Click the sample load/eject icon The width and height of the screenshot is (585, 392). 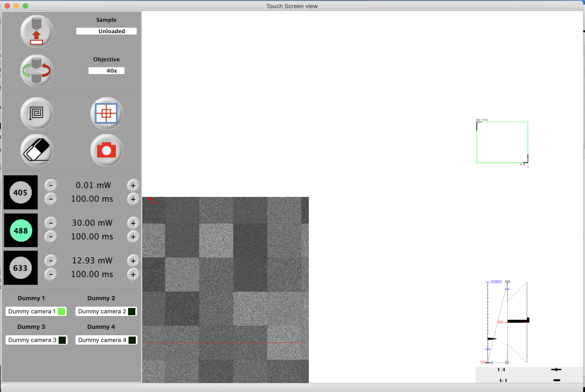point(37,31)
